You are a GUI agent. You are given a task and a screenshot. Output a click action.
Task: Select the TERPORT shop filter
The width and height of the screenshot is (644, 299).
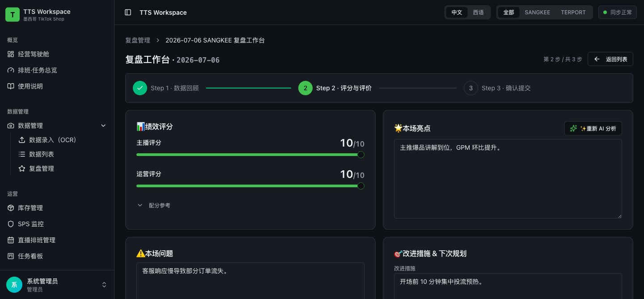[573, 13]
